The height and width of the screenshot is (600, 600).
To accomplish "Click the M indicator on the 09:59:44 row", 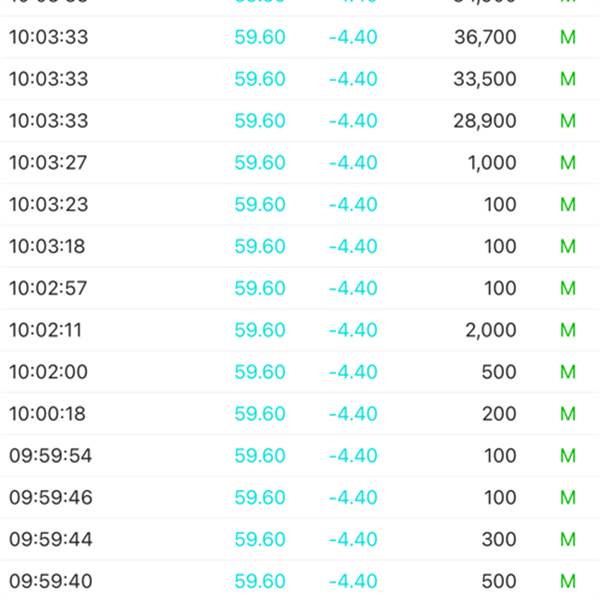I will [x=568, y=539].
